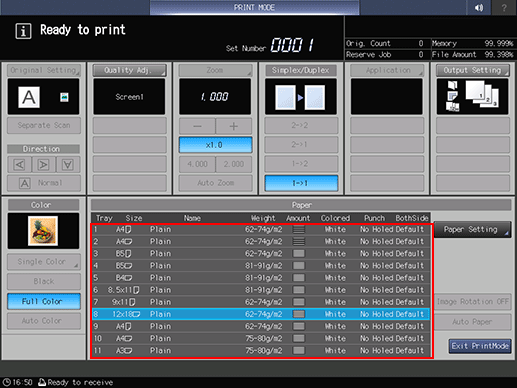This screenshot has height=388, width=517.
Task: Select the upside-down direction icon
Action: pyautogui.click(x=68, y=164)
